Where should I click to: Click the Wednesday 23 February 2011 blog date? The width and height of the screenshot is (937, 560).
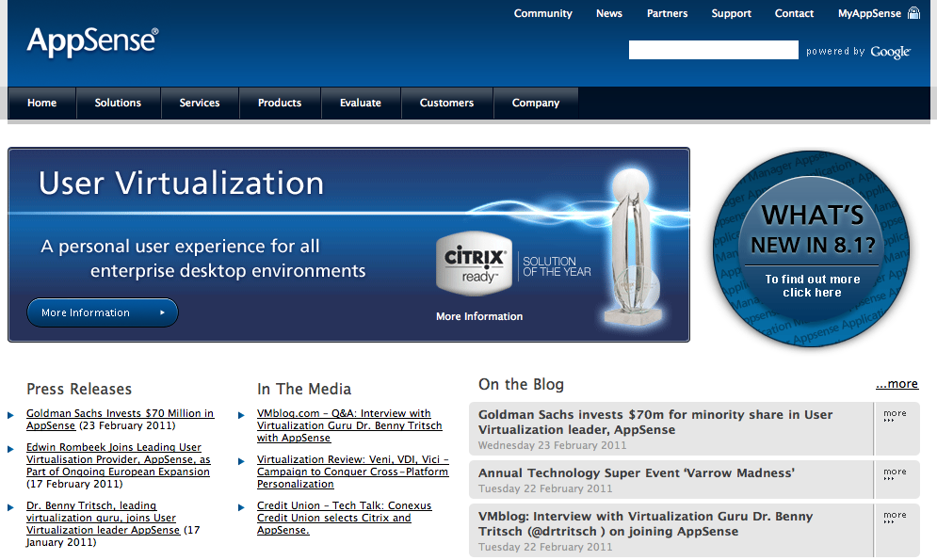552,445
